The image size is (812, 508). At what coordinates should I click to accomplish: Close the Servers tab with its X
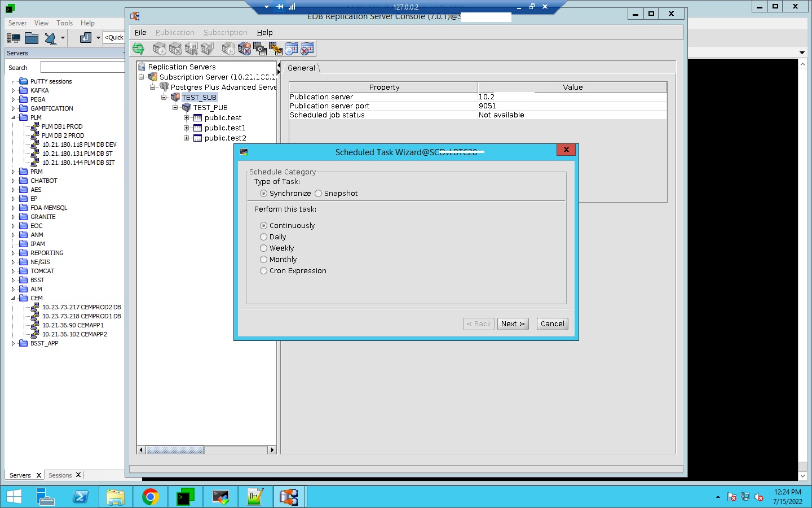39,475
